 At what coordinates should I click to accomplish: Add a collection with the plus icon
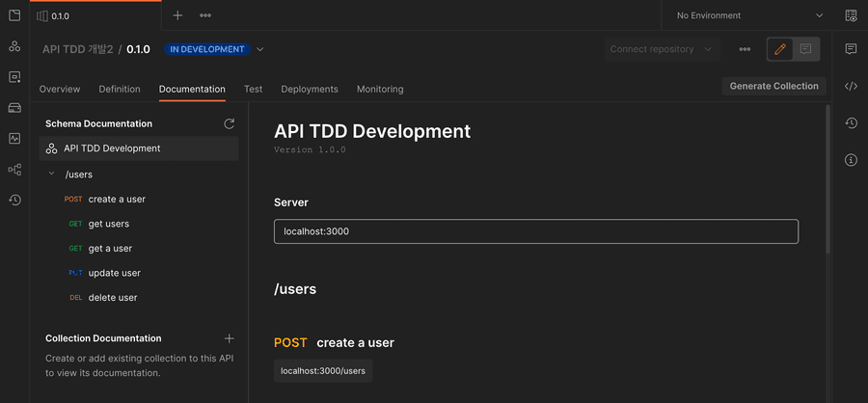230,338
